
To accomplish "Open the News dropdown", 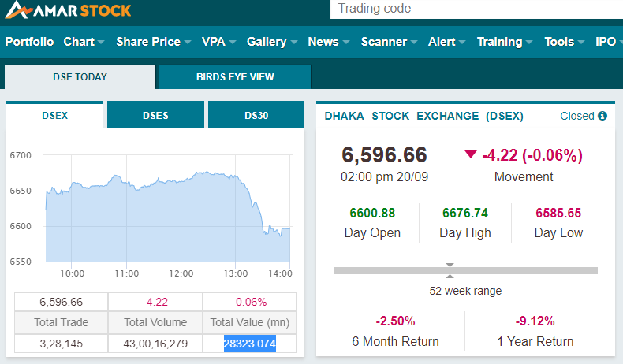I will click(329, 42).
